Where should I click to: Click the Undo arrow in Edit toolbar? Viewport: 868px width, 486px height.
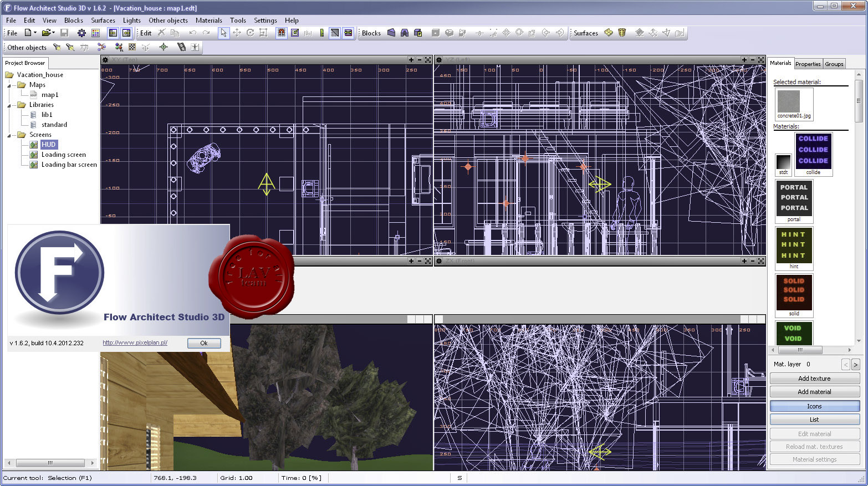(x=192, y=33)
